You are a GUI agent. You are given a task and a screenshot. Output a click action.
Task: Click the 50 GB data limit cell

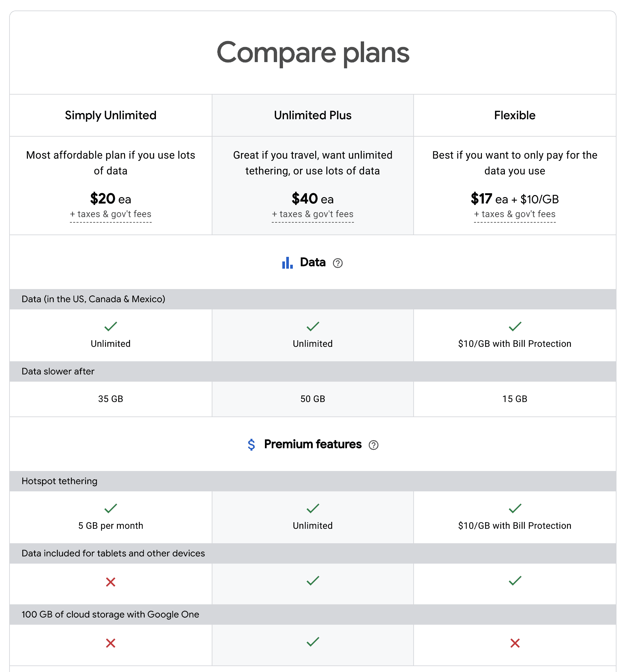(x=313, y=399)
